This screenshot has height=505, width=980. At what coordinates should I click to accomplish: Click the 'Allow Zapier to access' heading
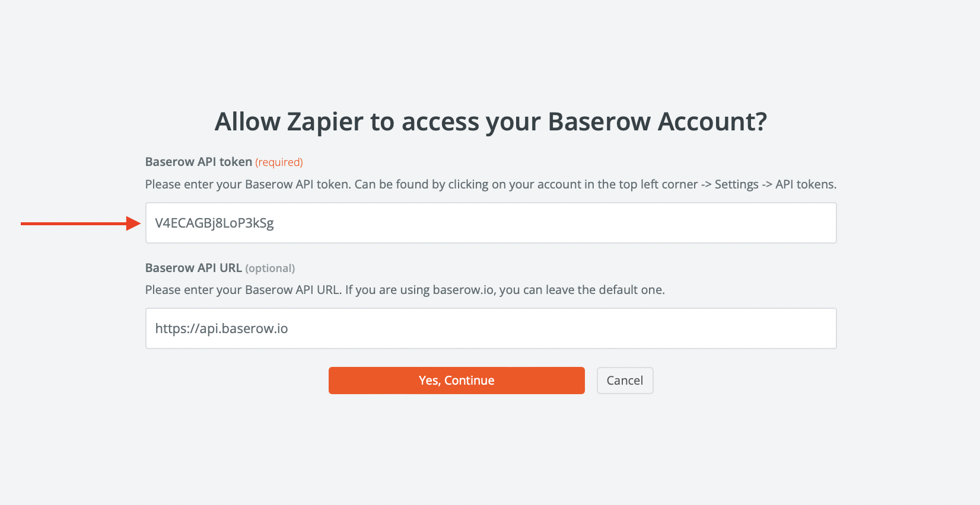[x=491, y=122]
